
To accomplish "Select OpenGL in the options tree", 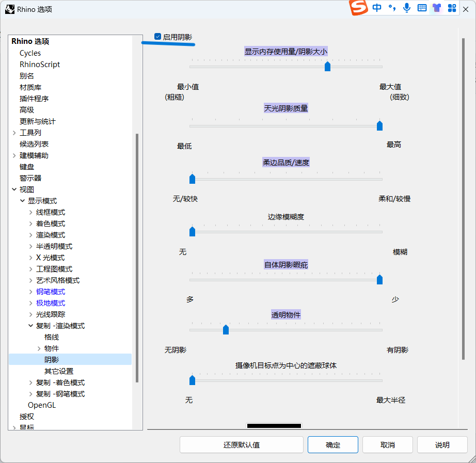I will [x=42, y=405].
